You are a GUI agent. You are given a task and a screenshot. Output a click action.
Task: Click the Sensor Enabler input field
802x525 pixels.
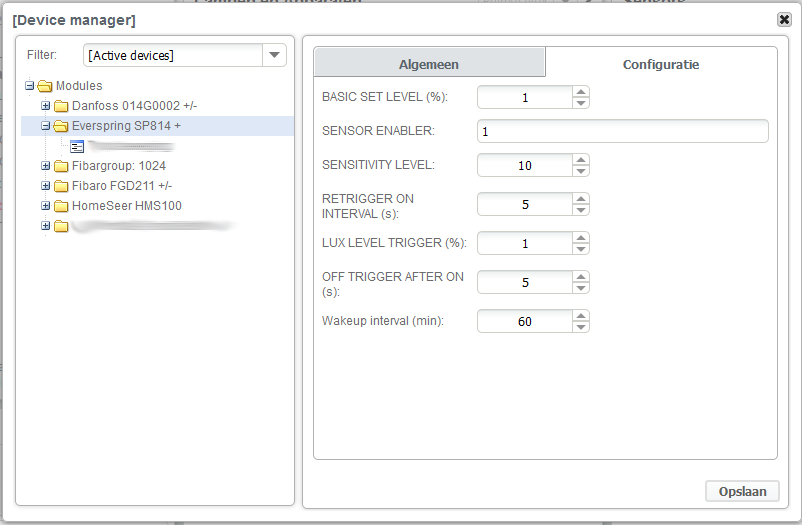[622, 132]
